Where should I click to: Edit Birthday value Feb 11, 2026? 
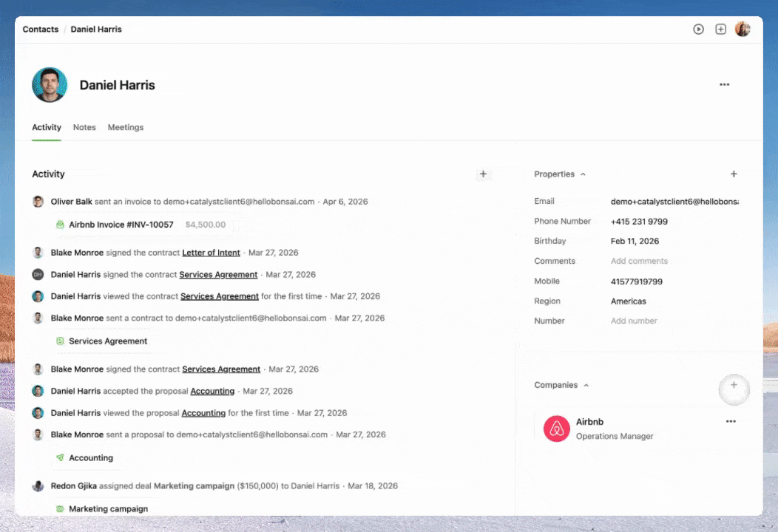point(635,241)
